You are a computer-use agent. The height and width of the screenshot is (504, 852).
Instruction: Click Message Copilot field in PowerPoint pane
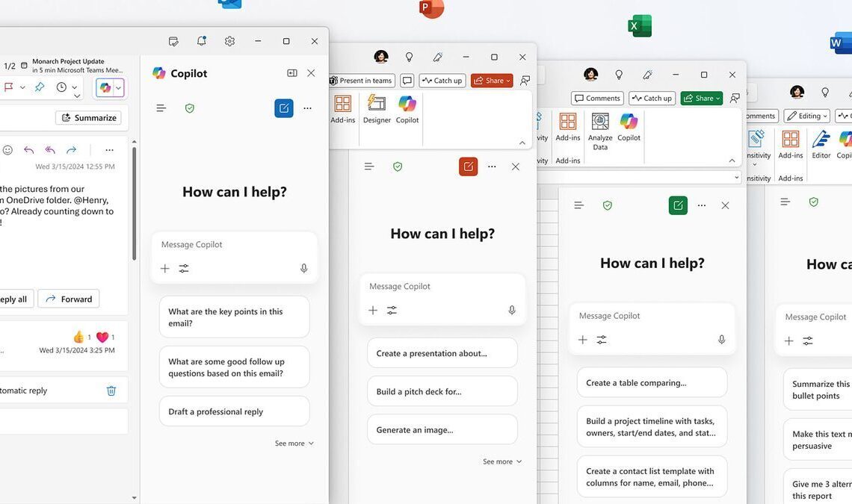tap(442, 287)
